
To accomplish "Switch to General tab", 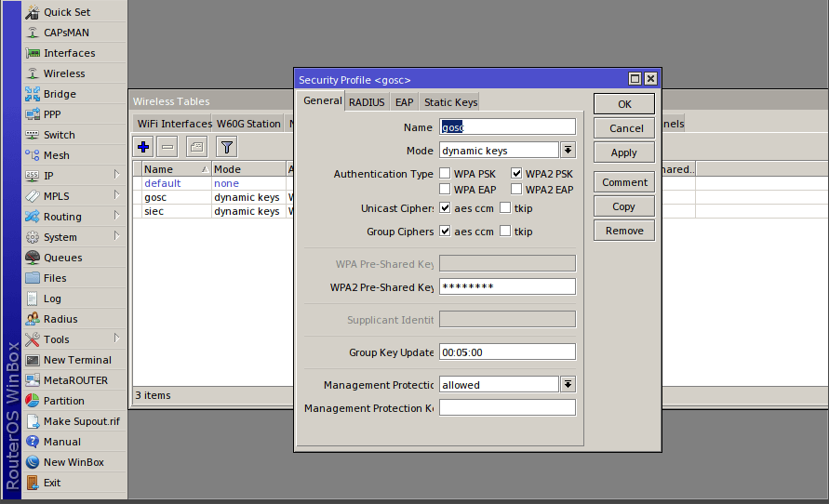I will coord(322,100).
